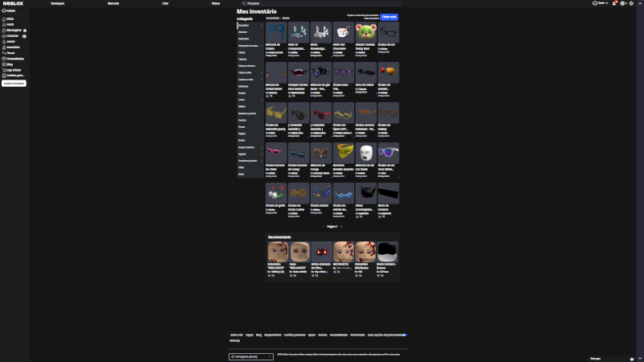
Task: Open the white Máscara de esqui item
Action: coord(365,153)
